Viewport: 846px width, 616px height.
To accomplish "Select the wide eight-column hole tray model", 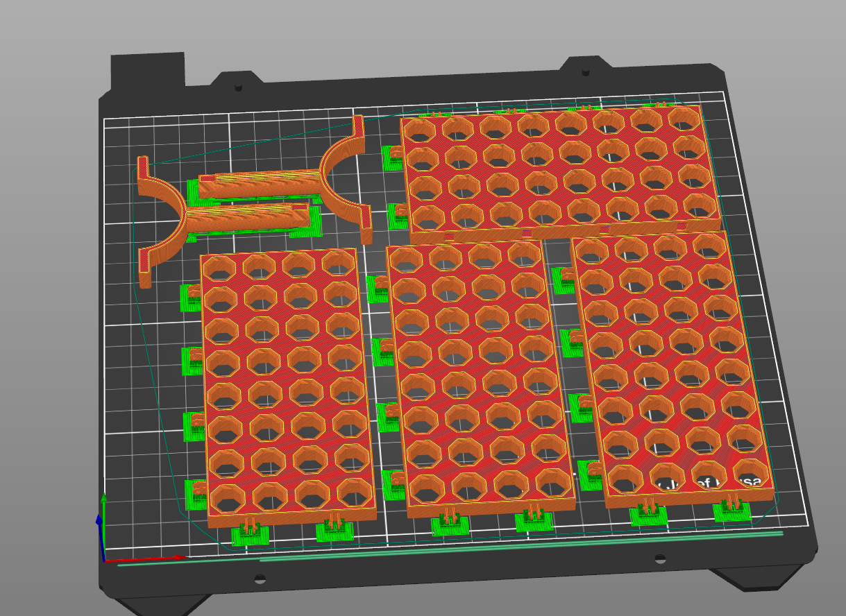I will point(562,173).
